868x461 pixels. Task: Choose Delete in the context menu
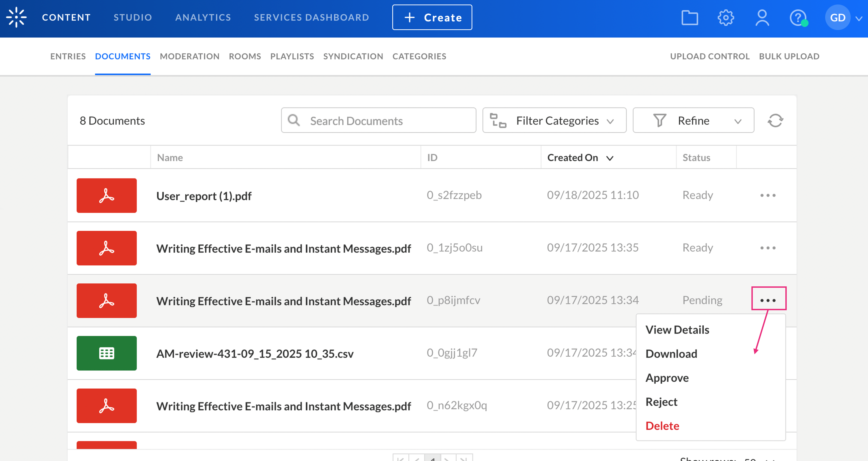(662, 426)
